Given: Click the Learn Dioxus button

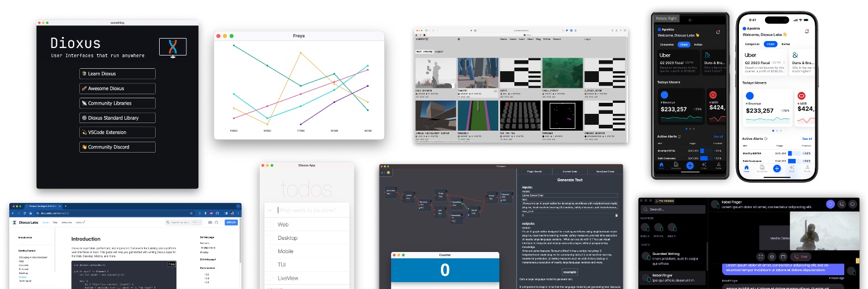Looking at the screenshot, I should point(117,74).
